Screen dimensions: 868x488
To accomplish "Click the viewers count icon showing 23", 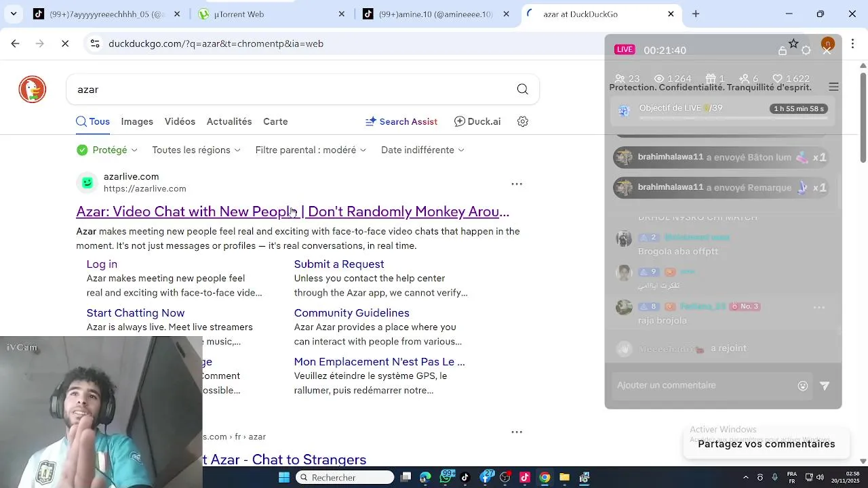I will pos(619,79).
